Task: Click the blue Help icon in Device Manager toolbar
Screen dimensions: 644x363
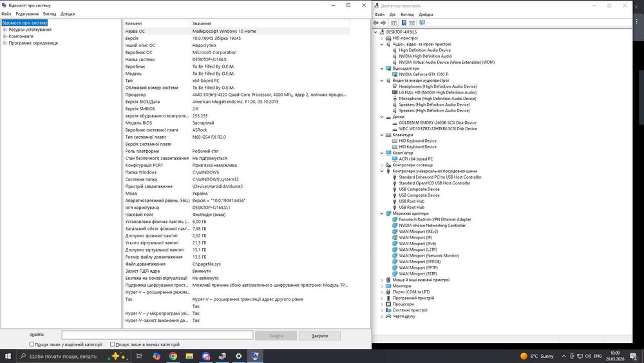Action: [x=404, y=23]
